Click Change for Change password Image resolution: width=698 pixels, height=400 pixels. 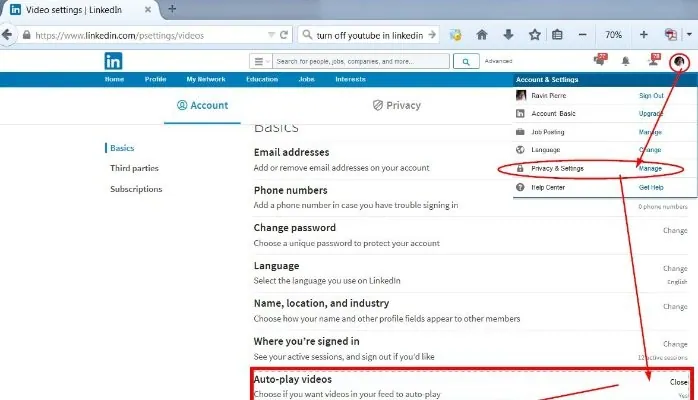coord(675,230)
